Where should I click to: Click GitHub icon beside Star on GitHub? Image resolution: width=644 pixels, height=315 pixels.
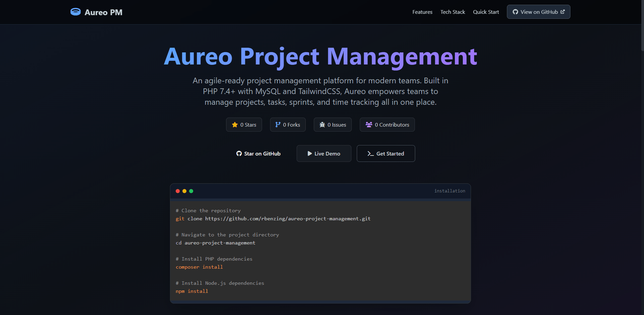pyautogui.click(x=239, y=154)
